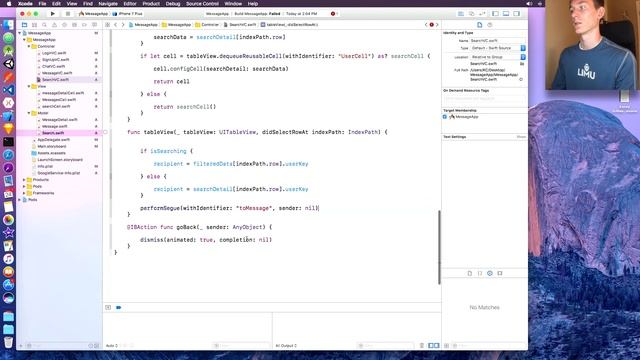640x360 pixels.
Task: Select the Standard editor icon
Action: [x=461, y=14]
